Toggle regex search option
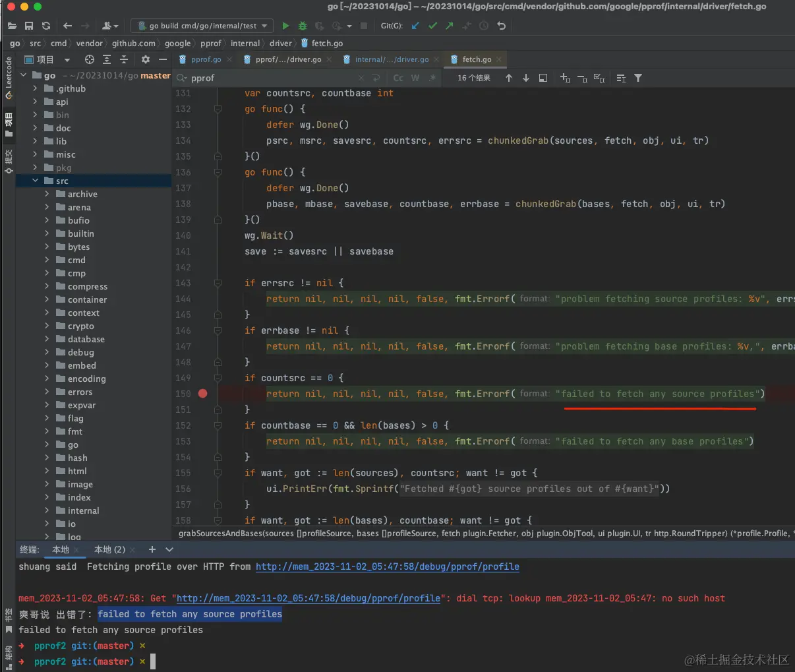The height and width of the screenshot is (672, 795). point(432,78)
